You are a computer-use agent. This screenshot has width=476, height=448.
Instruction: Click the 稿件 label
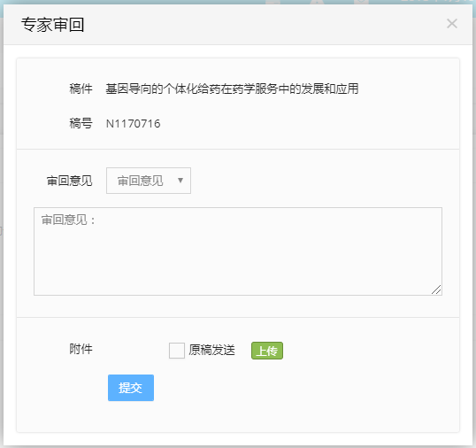81,89
